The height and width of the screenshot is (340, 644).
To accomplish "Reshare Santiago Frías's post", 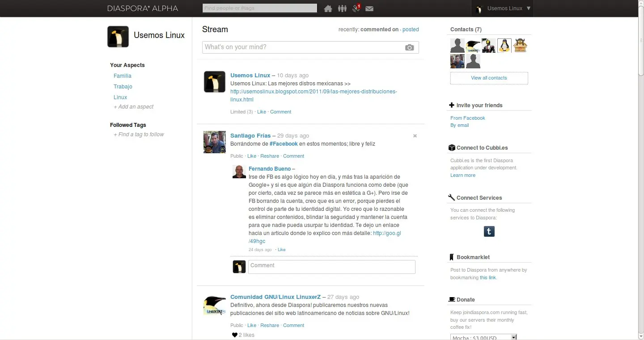I will (270, 156).
